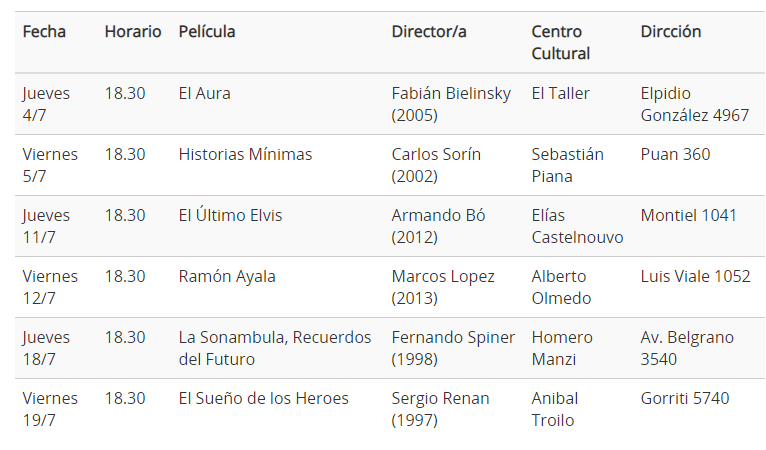Viewport: 766px width, 450px height.
Task: Select the Historias Mínimas film title
Action: coord(245,154)
